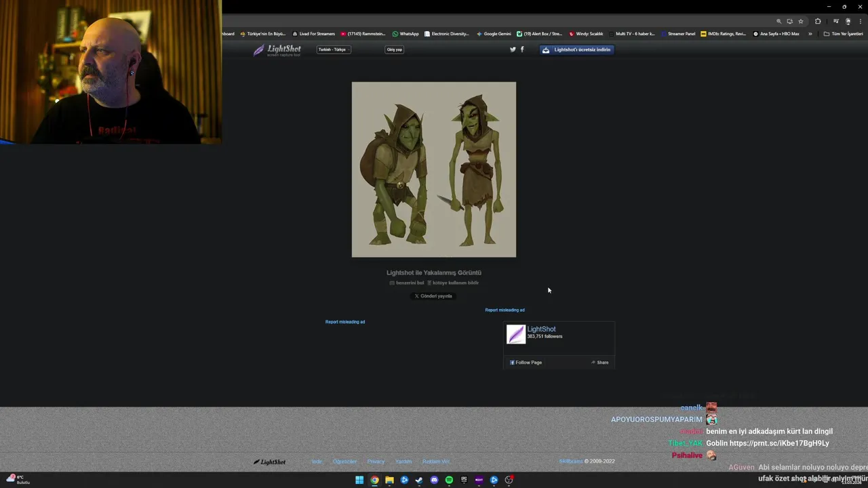
Task: Click Chrome icon in taskbar
Action: 374,480
